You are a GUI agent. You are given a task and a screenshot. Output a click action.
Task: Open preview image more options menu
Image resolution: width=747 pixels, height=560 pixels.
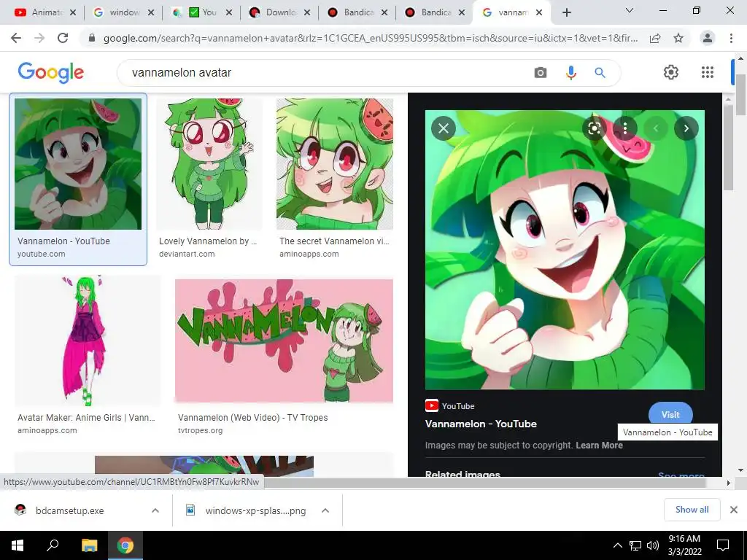click(625, 128)
